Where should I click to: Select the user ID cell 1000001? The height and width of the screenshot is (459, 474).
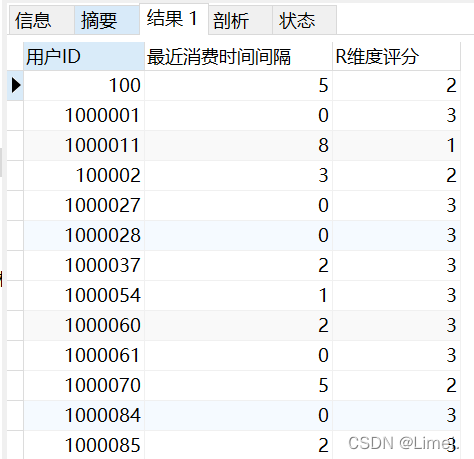click(x=84, y=115)
